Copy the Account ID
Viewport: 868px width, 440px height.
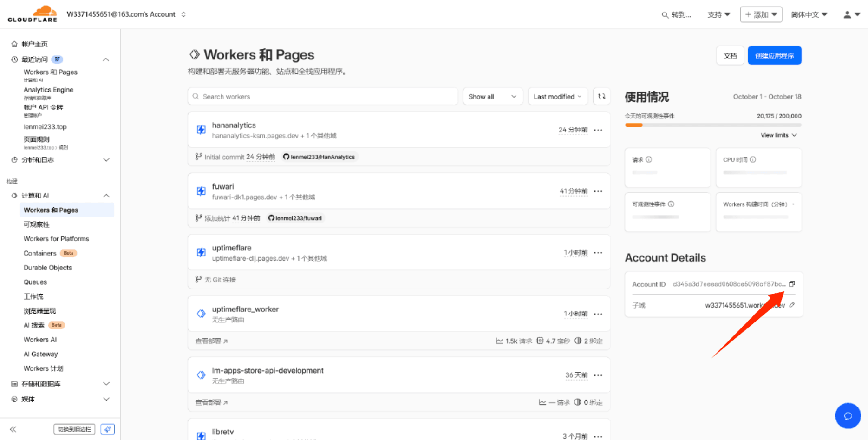pos(792,284)
